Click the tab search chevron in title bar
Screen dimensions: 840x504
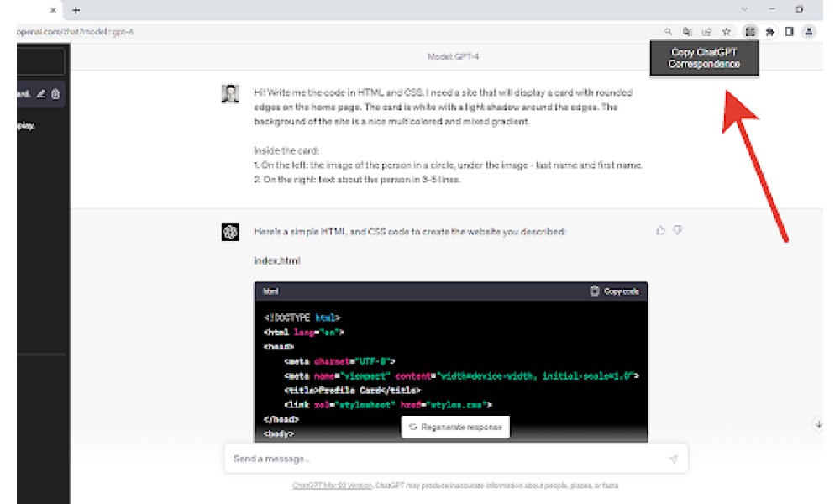tap(744, 9)
